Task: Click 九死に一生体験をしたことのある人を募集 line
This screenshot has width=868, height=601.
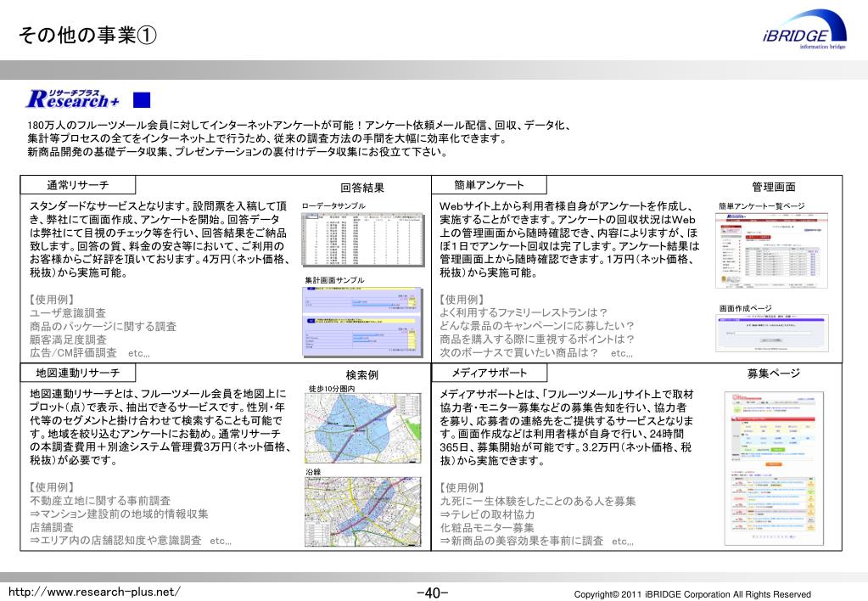Action: pyautogui.click(x=538, y=502)
